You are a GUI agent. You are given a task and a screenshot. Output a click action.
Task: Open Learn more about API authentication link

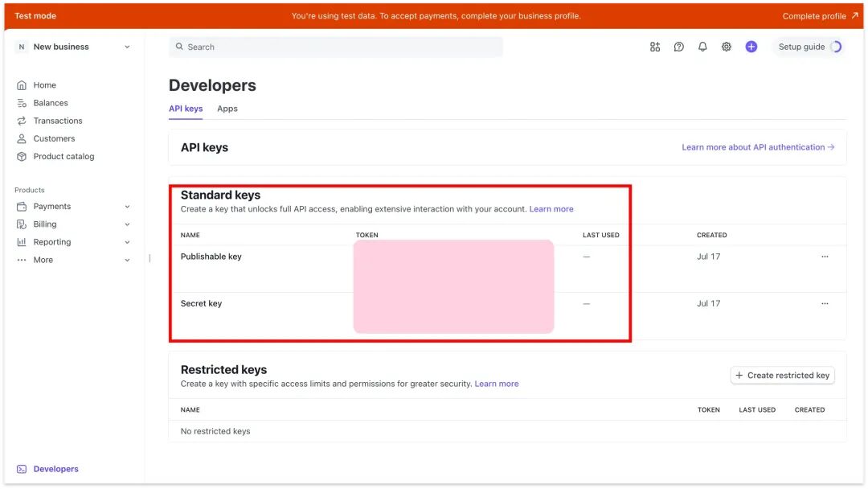[758, 147]
